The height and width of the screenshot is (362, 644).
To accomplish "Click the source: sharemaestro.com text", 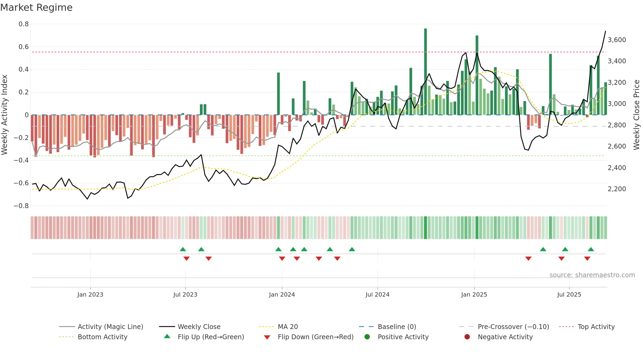I will [592, 275].
